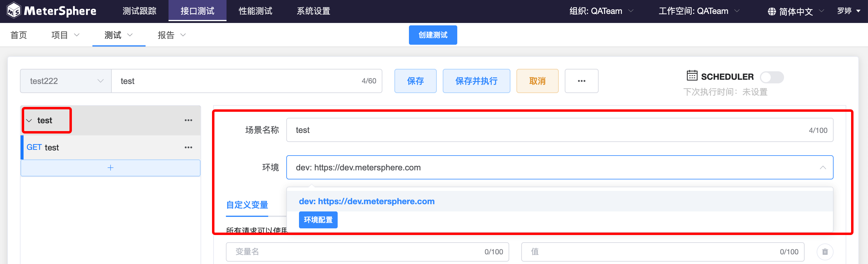868x264 pixels.
Task: Click the 创建测试 button
Action: [433, 35]
